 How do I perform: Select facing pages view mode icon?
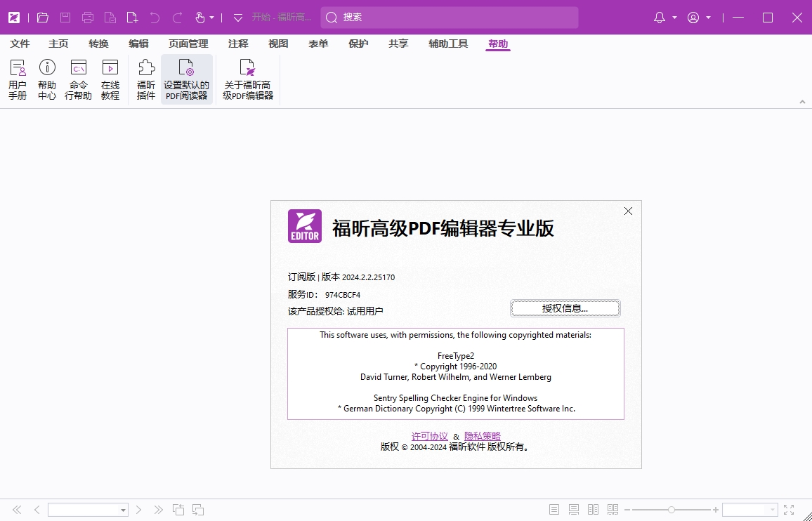(594, 510)
